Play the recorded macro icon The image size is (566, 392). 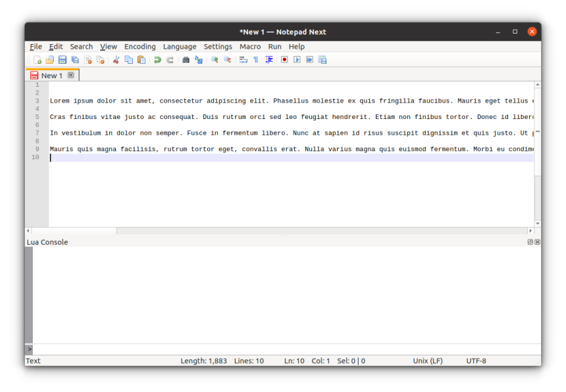297,59
